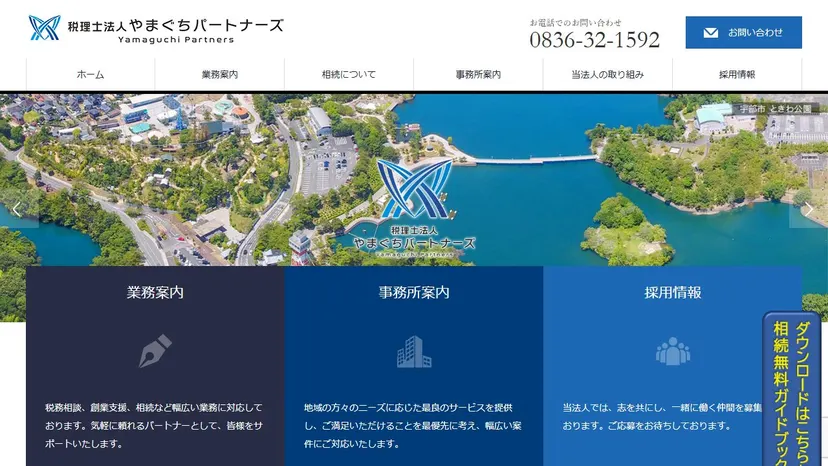Click the Yamaguchi Partners butterfly logo in header

click(44, 28)
